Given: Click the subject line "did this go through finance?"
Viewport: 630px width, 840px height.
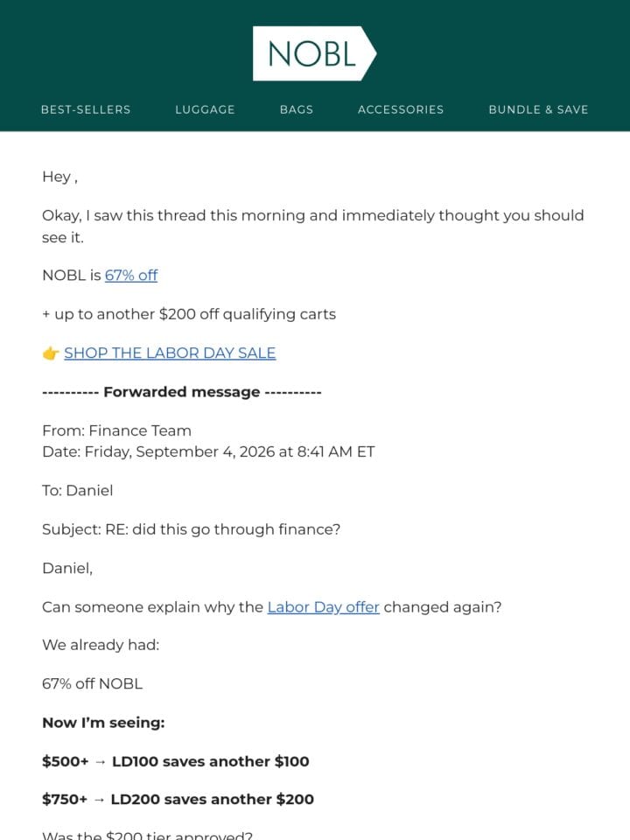Looking at the screenshot, I should [x=192, y=529].
